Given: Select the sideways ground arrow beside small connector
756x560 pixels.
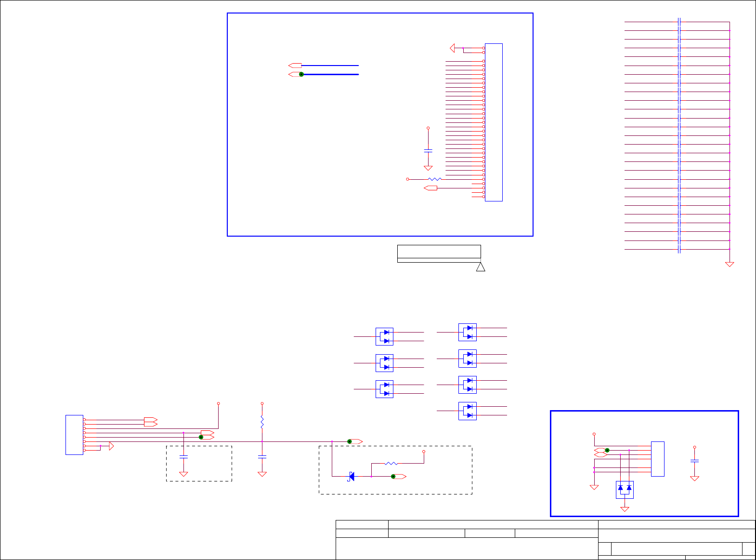Looking at the screenshot, I should (111, 446).
